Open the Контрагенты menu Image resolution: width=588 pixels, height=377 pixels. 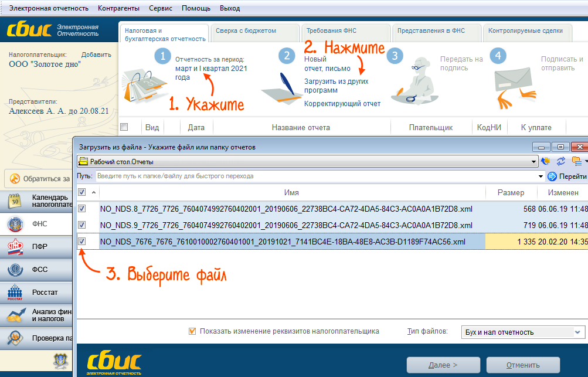(118, 8)
